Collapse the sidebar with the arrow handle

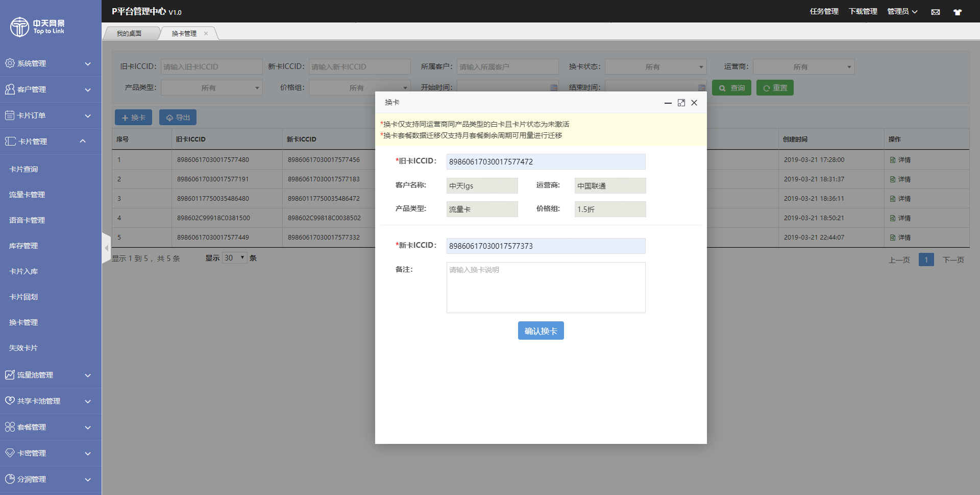click(x=106, y=248)
